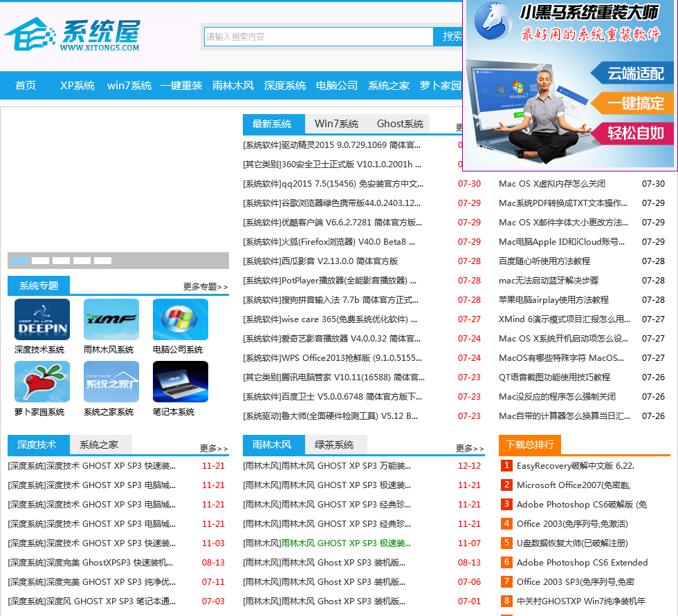Open 深度系统 navigation item

point(285,86)
